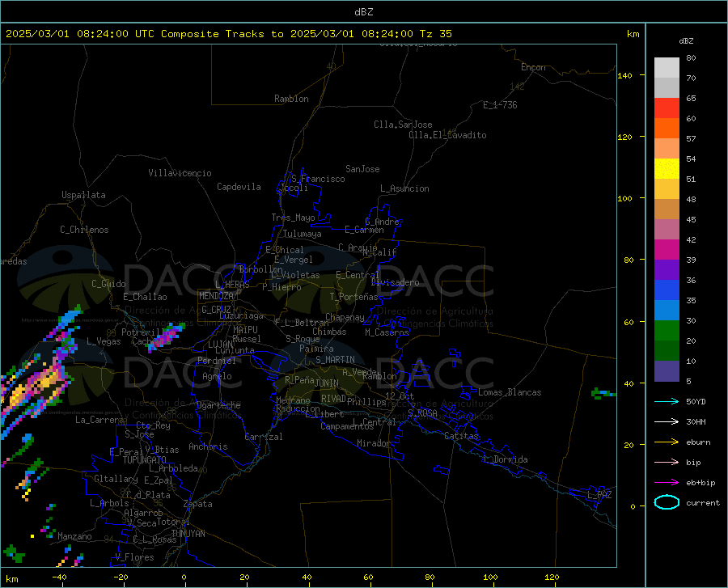The image size is (728, 588).
Task: Click the yellow eburn arrow symbol
Action: pyautogui.click(x=667, y=442)
